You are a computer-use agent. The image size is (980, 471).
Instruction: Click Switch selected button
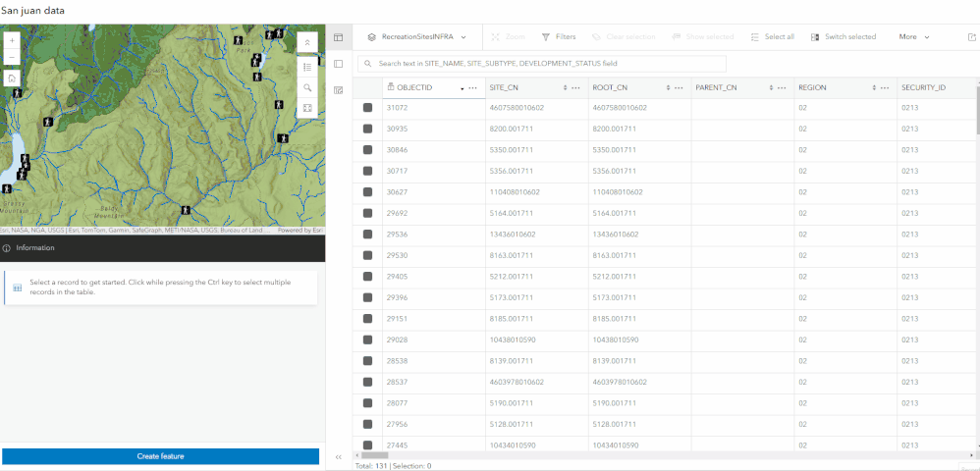(844, 37)
